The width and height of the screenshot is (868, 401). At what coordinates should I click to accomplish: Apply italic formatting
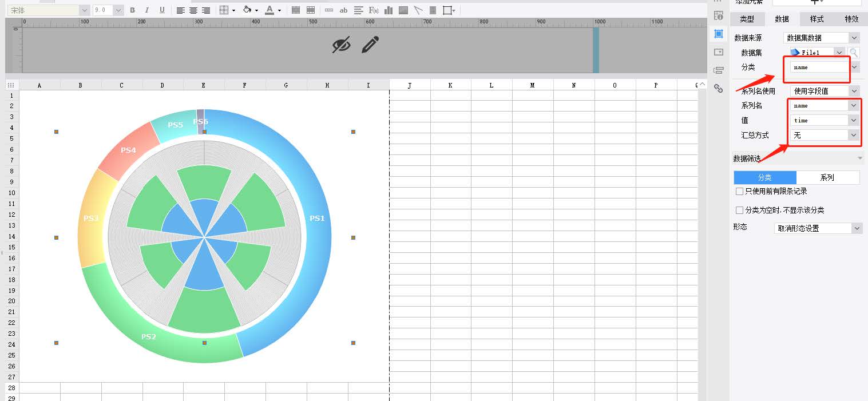click(x=147, y=10)
